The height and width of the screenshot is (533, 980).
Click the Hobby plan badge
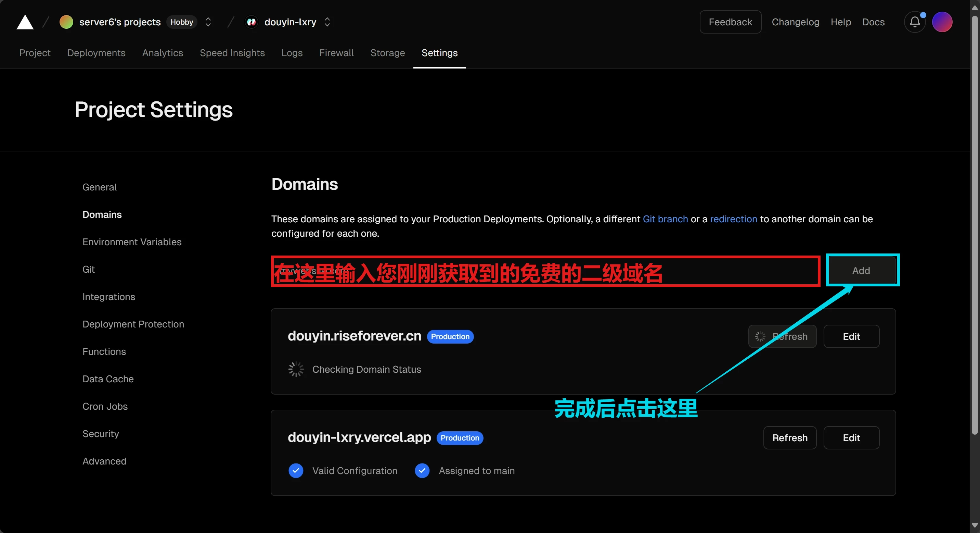(x=181, y=22)
